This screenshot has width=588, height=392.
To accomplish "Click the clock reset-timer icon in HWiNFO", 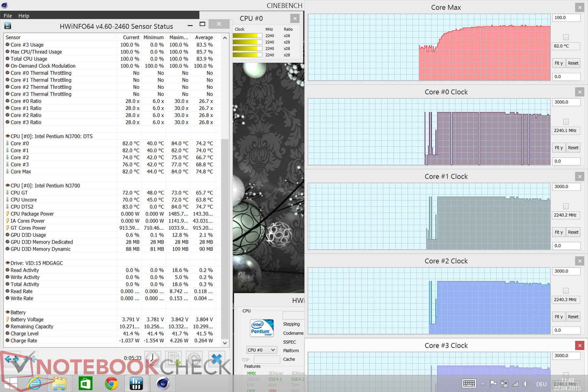I will pos(153,359).
